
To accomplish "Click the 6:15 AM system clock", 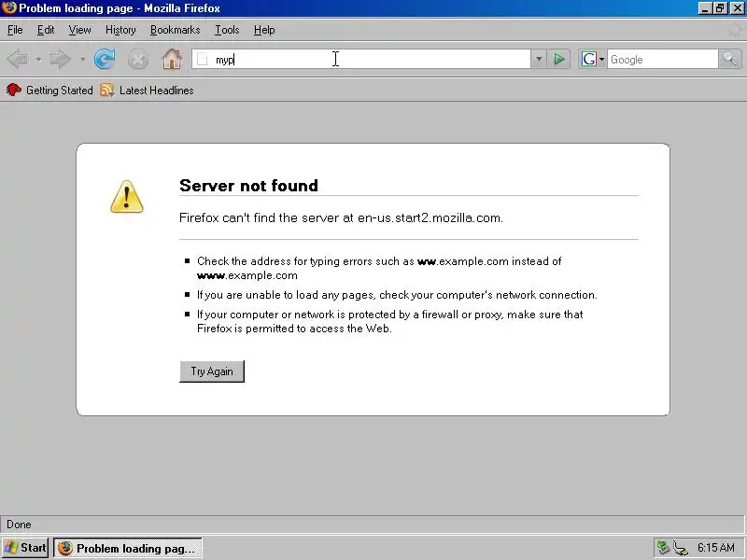I will click(x=715, y=548).
